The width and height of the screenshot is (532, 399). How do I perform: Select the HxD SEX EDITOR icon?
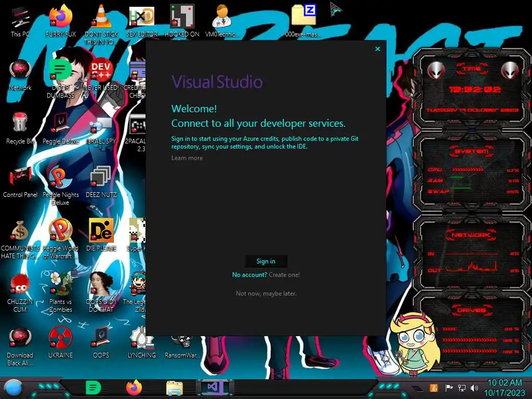click(x=142, y=22)
